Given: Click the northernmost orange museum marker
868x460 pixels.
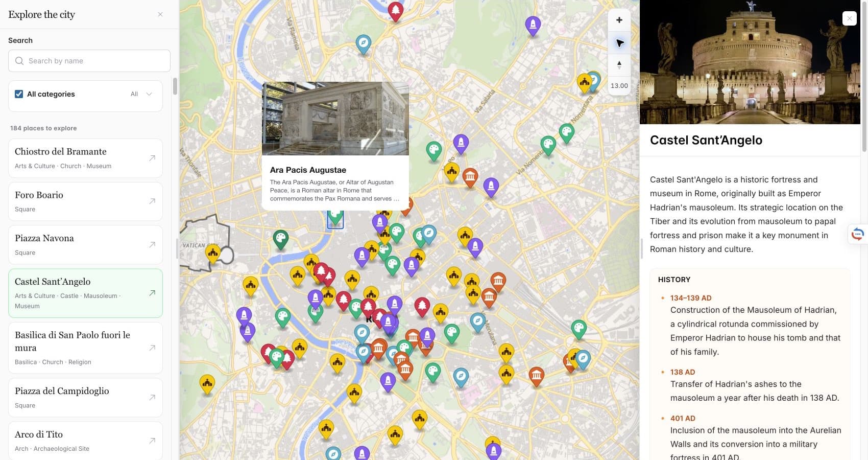Looking at the screenshot, I should click(x=470, y=177).
